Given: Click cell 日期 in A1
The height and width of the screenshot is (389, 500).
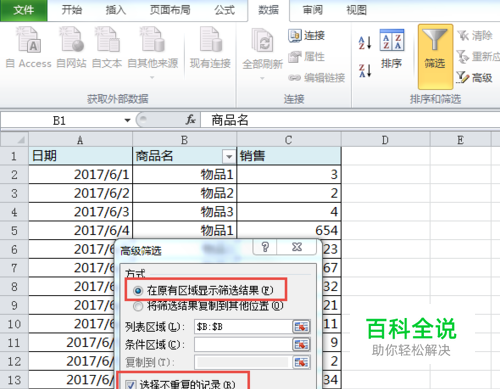Looking at the screenshot, I should (80, 156).
